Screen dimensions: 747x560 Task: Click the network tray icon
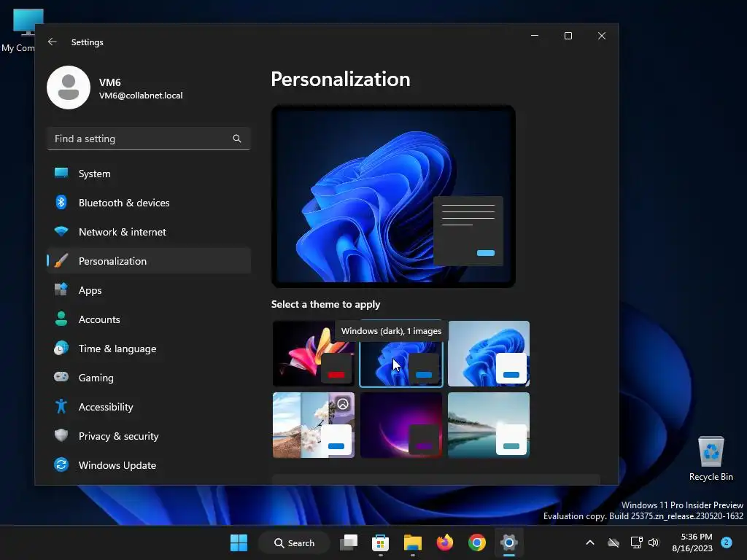636,542
